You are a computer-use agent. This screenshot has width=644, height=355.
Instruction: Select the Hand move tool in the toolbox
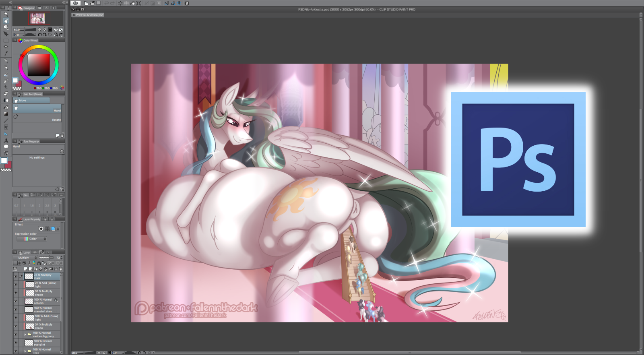tap(6, 21)
